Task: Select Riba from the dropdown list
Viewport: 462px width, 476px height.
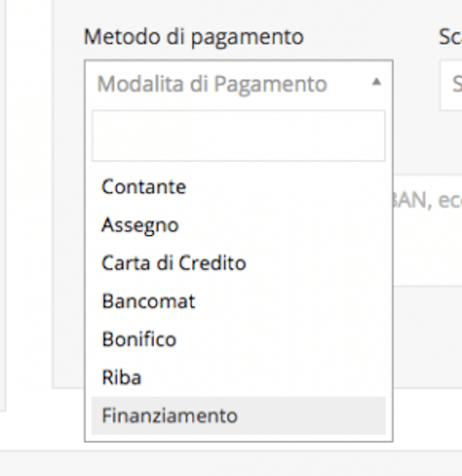Action: point(121,377)
